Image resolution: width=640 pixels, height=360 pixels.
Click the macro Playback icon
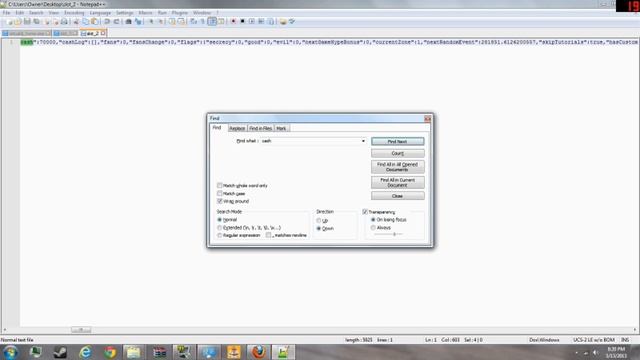click(x=252, y=22)
